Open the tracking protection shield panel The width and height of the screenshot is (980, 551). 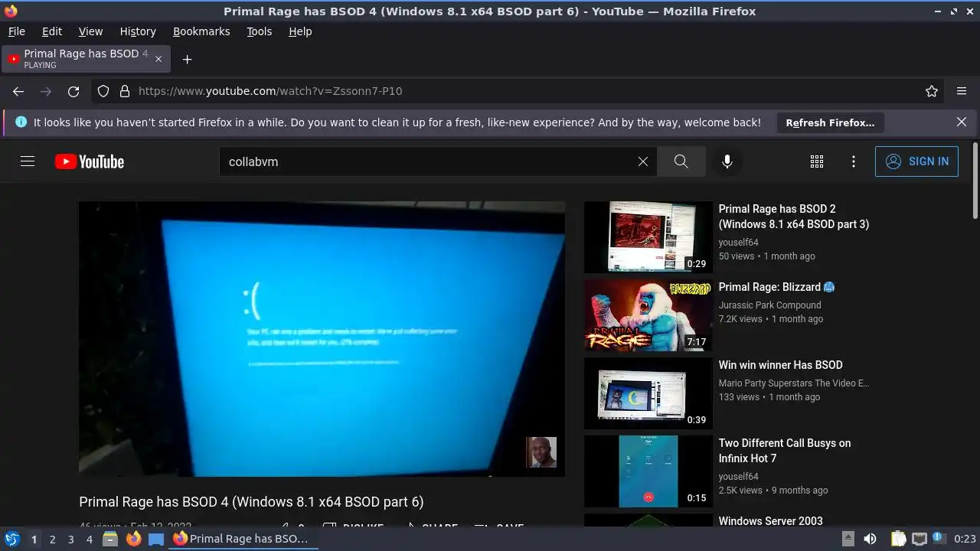[103, 91]
